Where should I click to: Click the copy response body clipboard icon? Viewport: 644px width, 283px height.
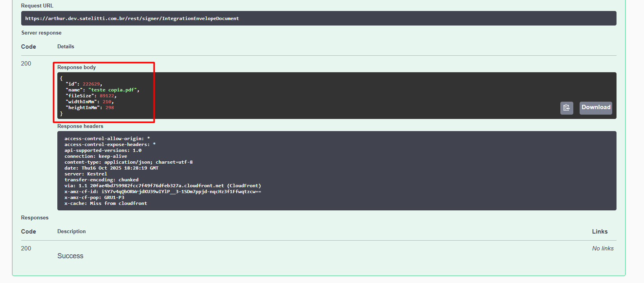coord(566,108)
